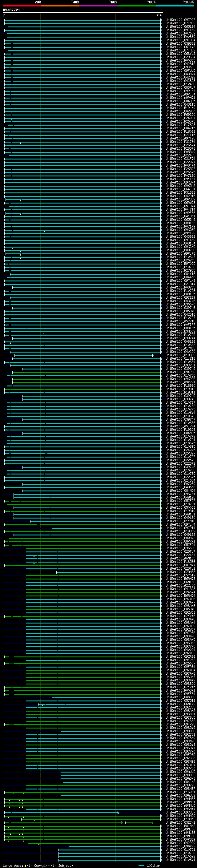Open hit UniRef100_P00865
The width and height of the screenshot is (197, 868).
(x=180, y=61)
